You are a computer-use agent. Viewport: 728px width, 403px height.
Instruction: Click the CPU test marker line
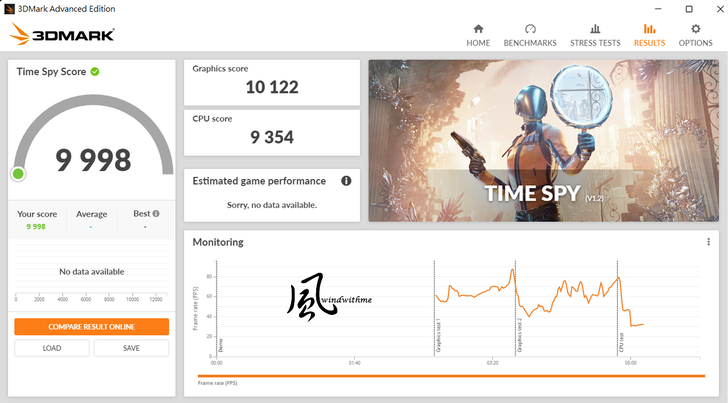(x=618, y=308)
